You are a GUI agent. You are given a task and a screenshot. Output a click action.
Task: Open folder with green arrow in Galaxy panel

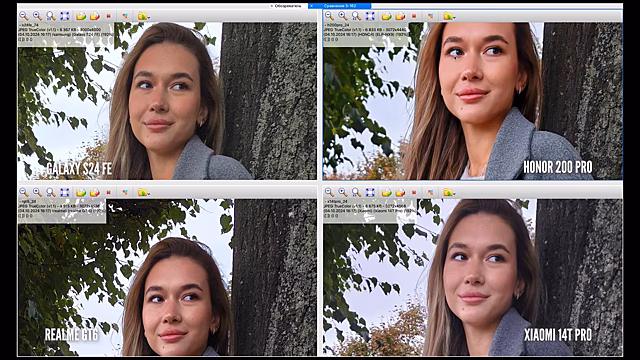[x=81, y=16]
